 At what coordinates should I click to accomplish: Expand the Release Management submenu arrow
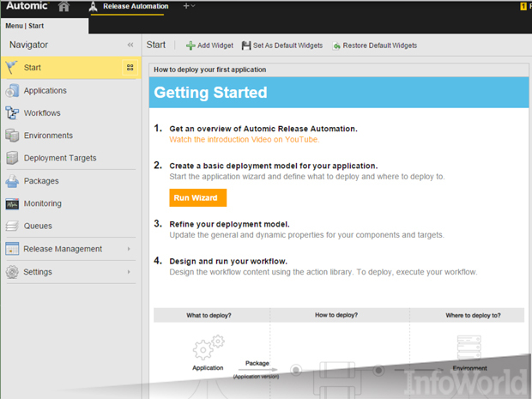129,249
